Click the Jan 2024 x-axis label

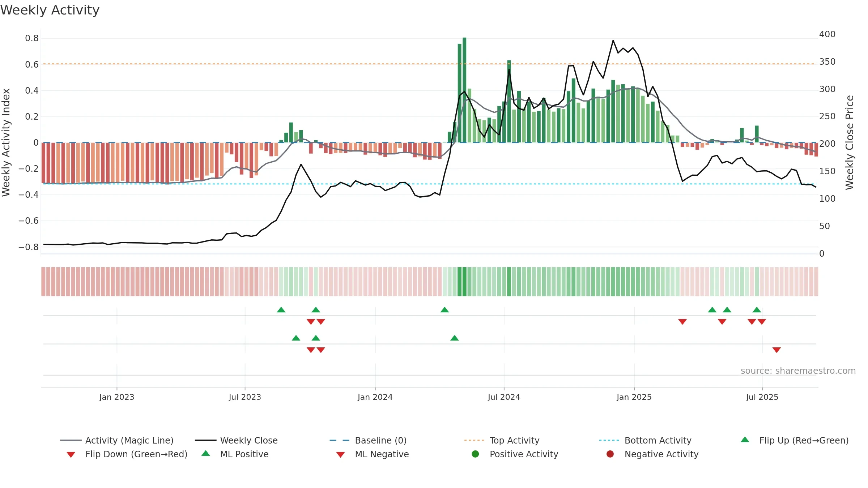pos(375,397)
